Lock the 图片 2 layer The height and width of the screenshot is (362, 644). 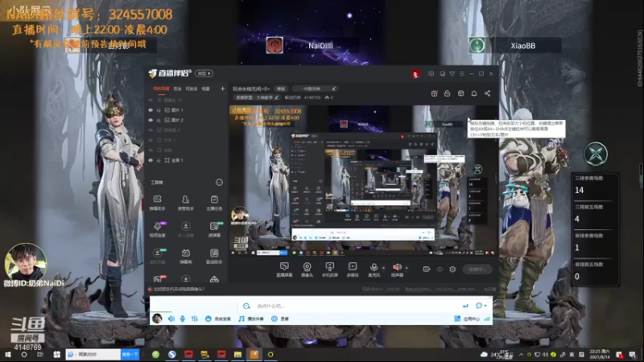159,120
